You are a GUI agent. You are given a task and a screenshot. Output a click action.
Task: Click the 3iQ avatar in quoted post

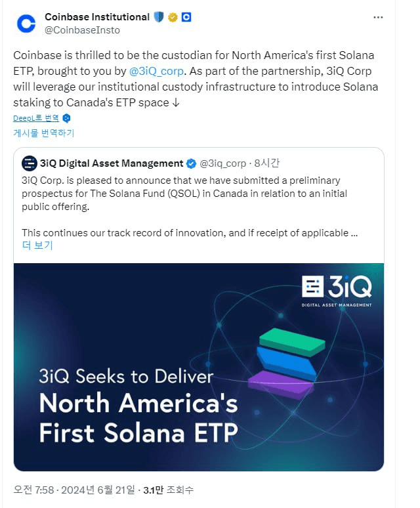click(x=29, y=163)
